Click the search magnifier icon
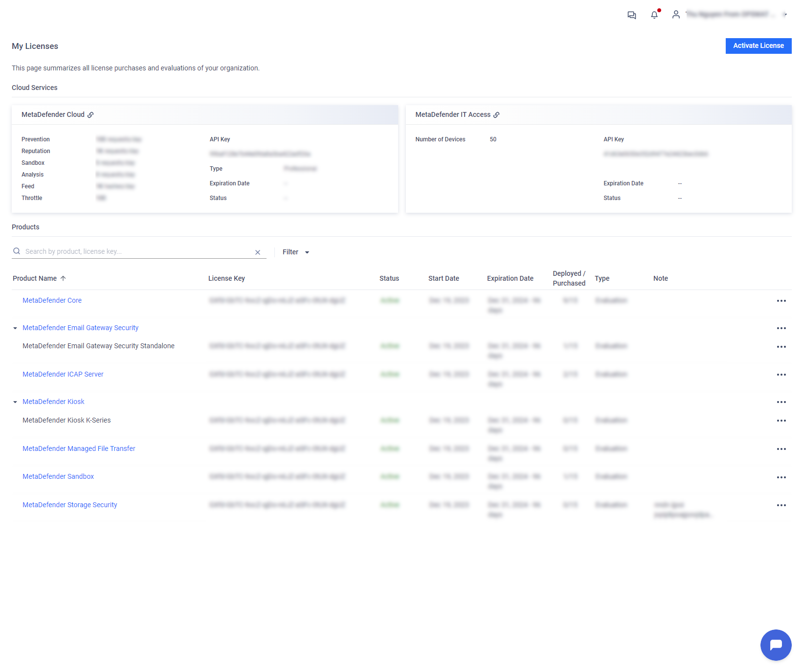 point(17,251)
